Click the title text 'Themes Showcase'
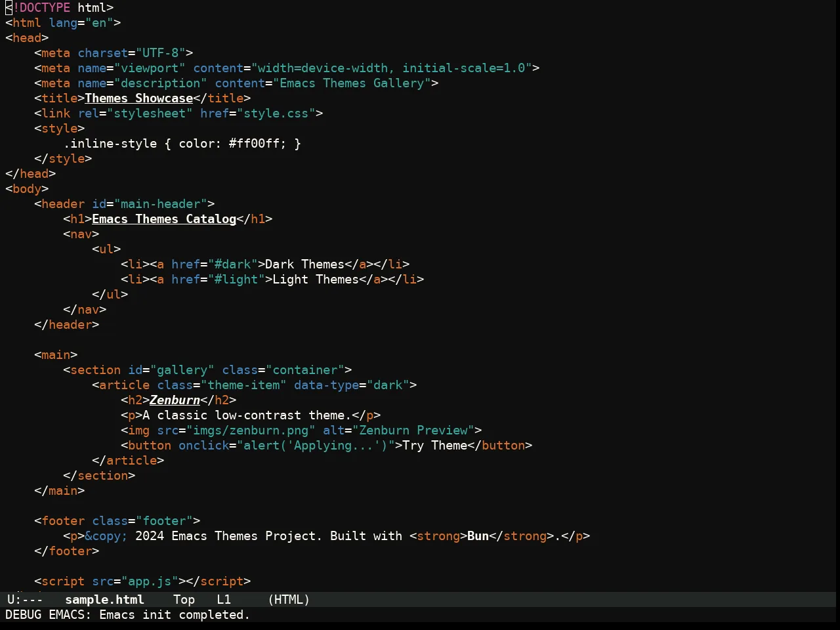 (139, 98)
